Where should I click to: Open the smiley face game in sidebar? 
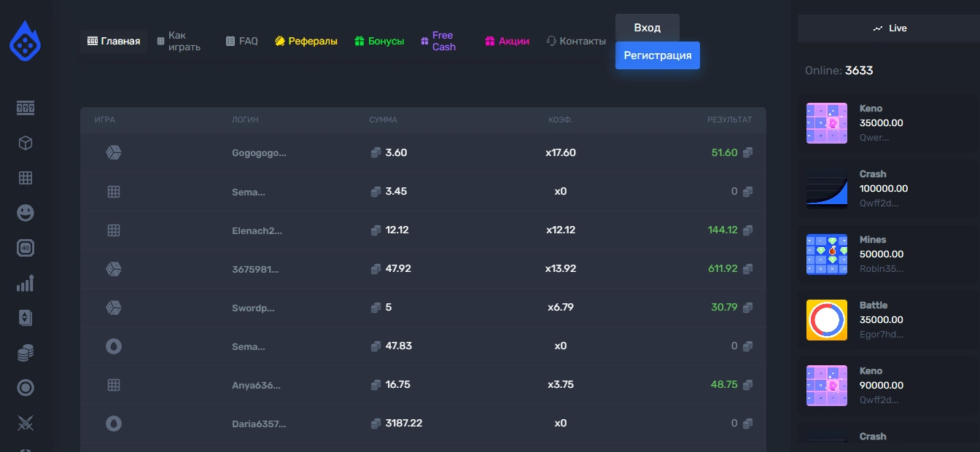click(x=26, y=213)
